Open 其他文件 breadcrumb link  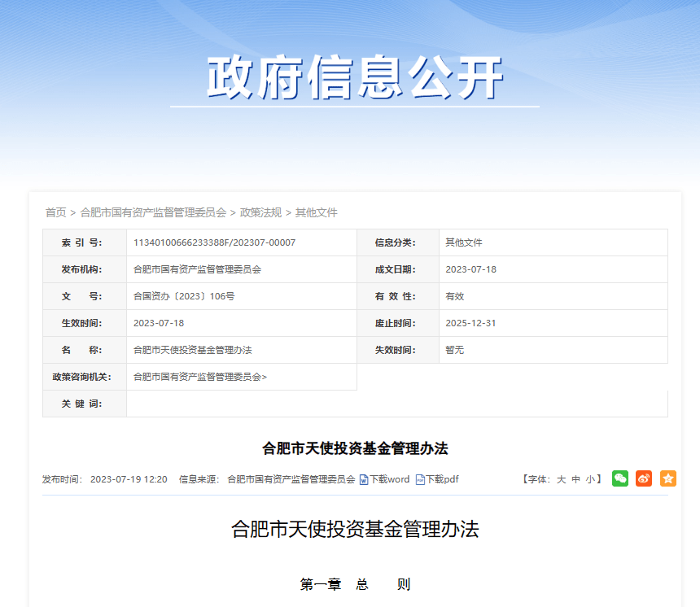pyautogui.click(x=316, y=212)
